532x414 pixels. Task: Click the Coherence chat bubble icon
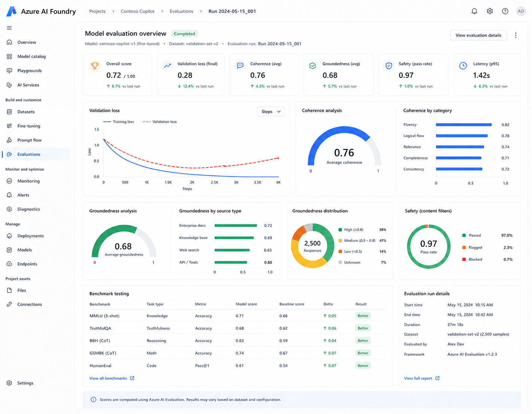pyautogui.click(x=240, y=66)
